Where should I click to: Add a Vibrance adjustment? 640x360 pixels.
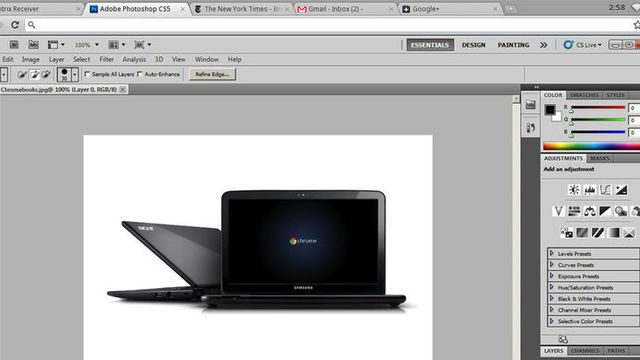coord(558,211)
